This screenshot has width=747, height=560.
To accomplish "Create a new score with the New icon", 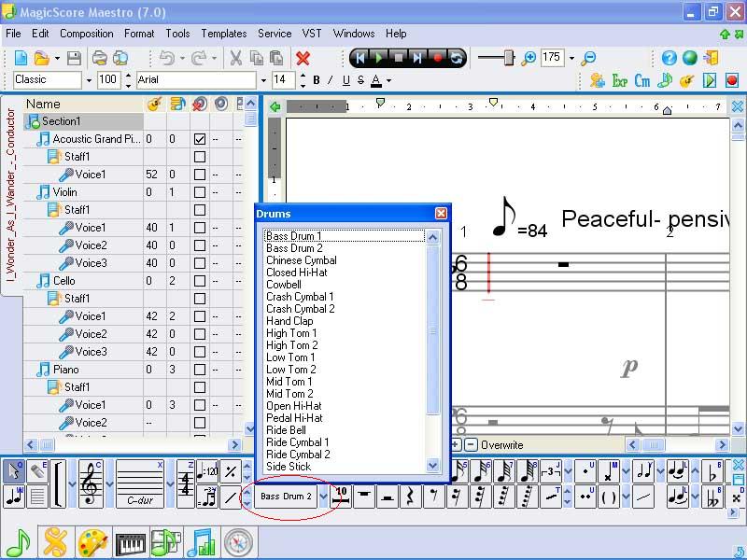I will (21, 58).
